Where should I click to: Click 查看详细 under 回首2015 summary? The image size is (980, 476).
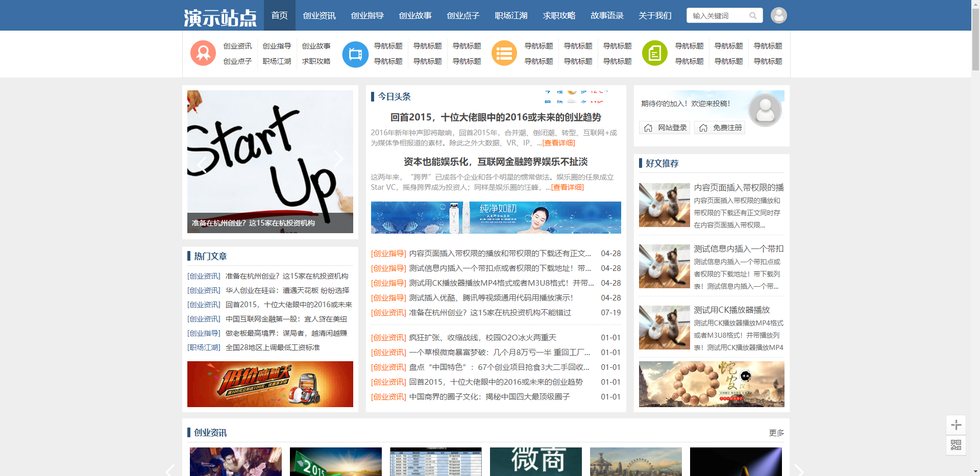(x=558, y=143)
